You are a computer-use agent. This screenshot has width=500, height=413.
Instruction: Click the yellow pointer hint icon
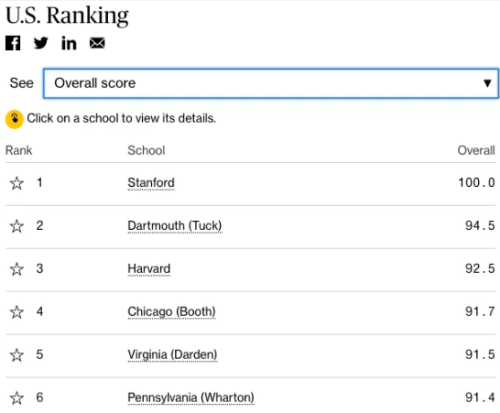[14, 119]
